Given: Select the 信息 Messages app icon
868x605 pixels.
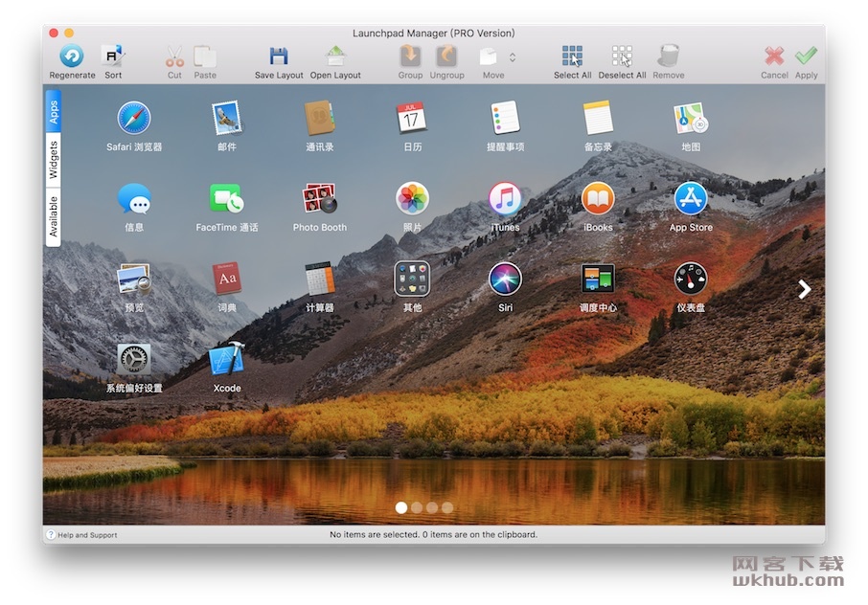Looking at the screenshot, I should (x=134, y=198).
